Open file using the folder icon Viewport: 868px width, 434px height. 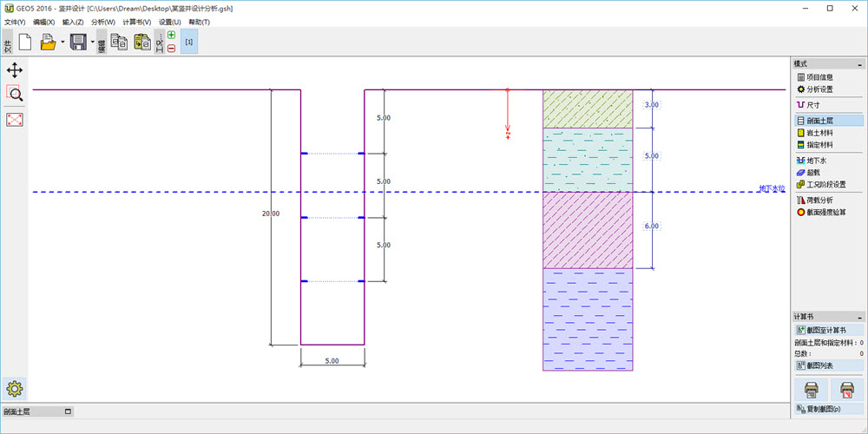click(48, 42)
